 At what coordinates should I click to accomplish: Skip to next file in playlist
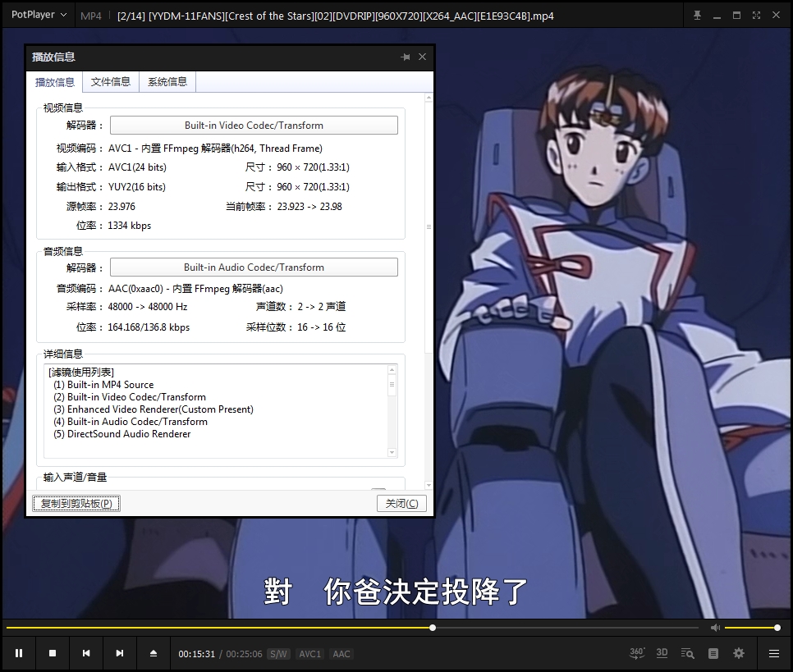pos(120,653)
